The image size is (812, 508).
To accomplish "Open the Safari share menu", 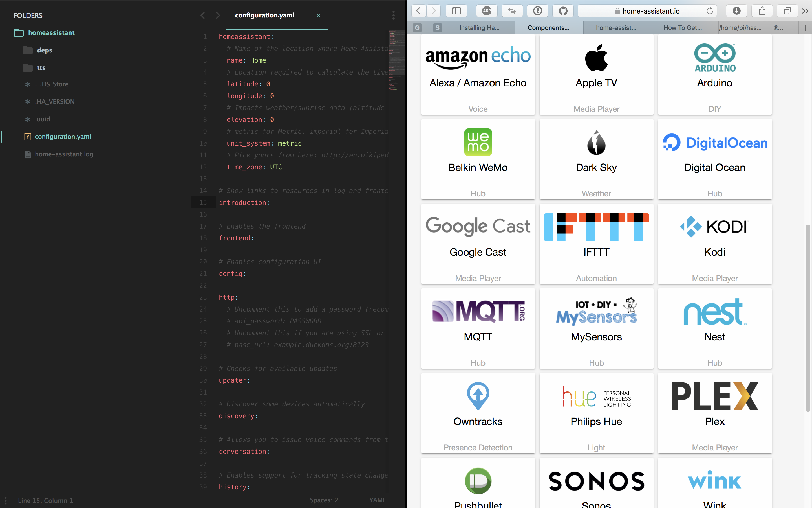I will point(762,11).
